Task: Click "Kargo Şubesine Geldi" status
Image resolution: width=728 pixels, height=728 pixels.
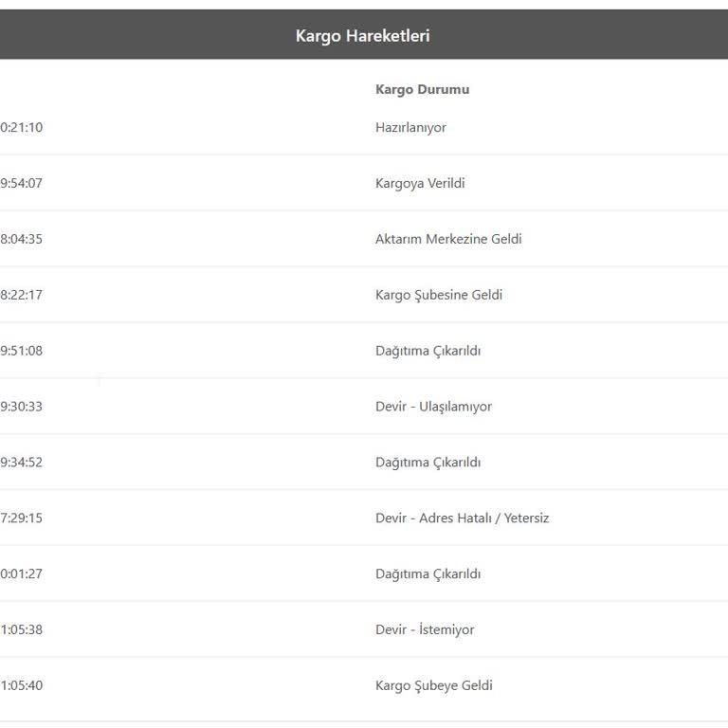Action: 439,295
